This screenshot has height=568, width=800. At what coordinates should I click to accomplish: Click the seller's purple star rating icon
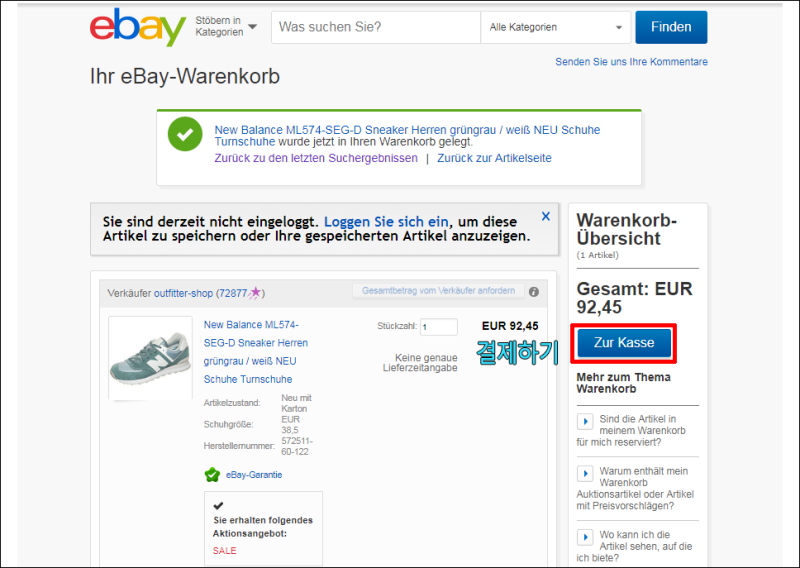tap(255, 292)
